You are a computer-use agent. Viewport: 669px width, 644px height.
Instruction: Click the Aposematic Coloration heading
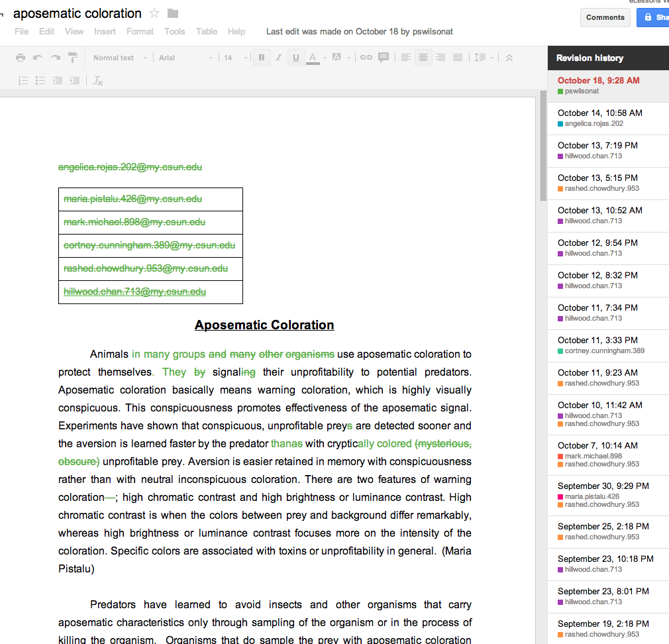[x=264, y=325]
